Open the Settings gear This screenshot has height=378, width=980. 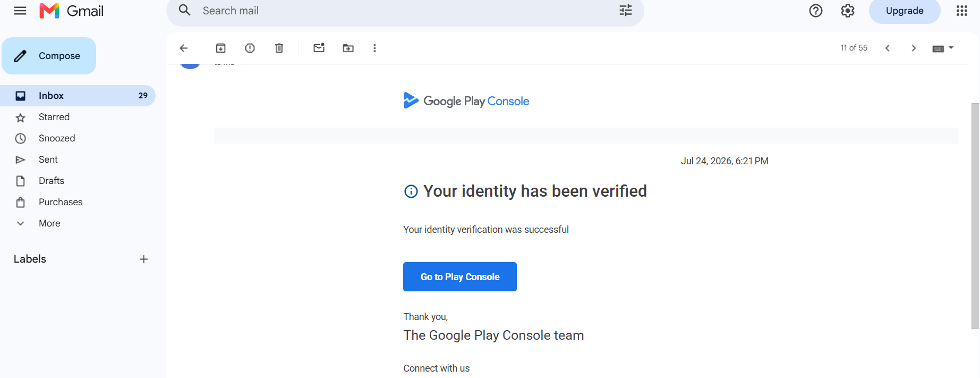click(848, 11)
